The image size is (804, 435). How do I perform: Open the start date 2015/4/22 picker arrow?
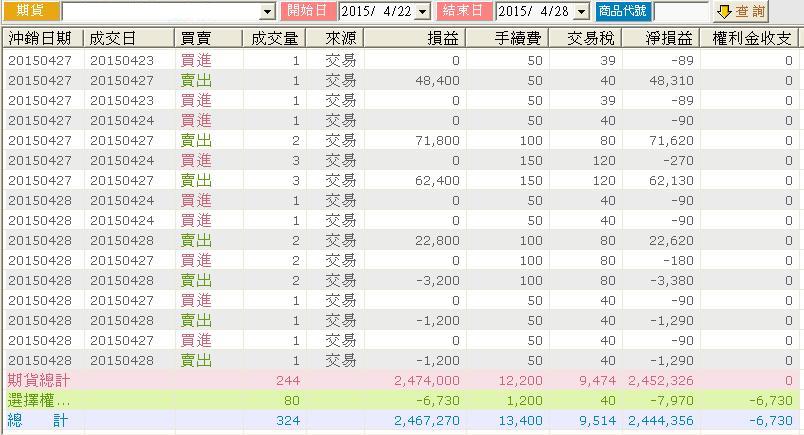(x=423, y=11)
